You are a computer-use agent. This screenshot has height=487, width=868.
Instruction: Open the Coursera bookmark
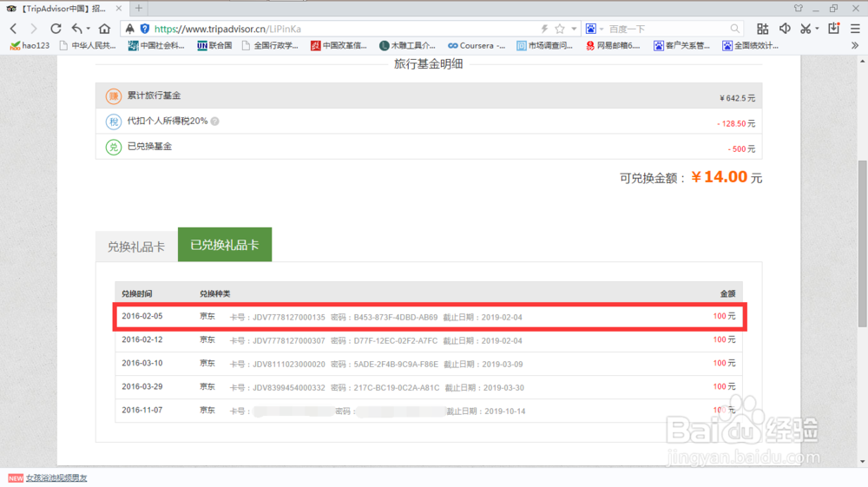coord(477,45)
